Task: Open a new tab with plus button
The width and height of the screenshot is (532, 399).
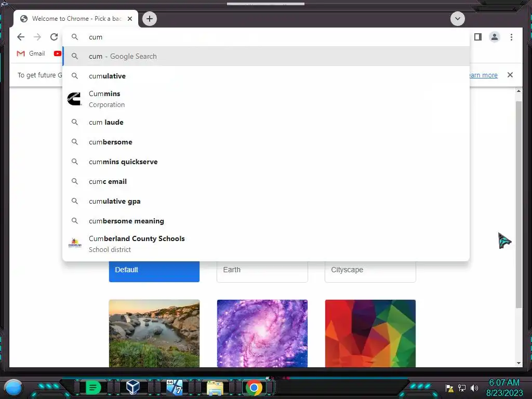Action: pos(150,19)
